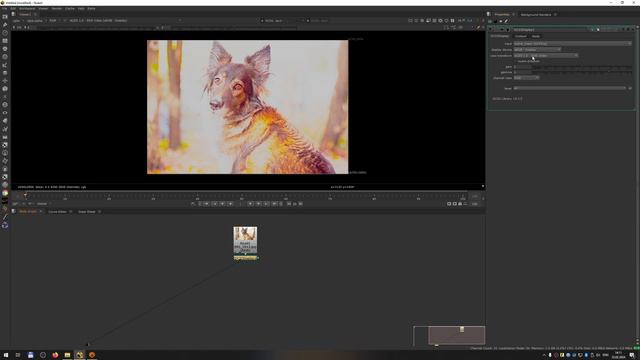640x360 pixels.
Task: Open the Draw nodes toolbar menu
Action: 5,25
